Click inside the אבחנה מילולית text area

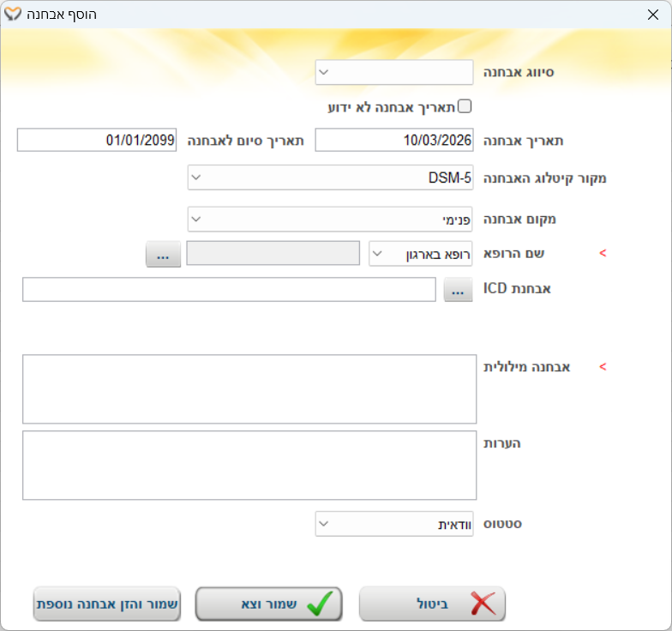249,389
